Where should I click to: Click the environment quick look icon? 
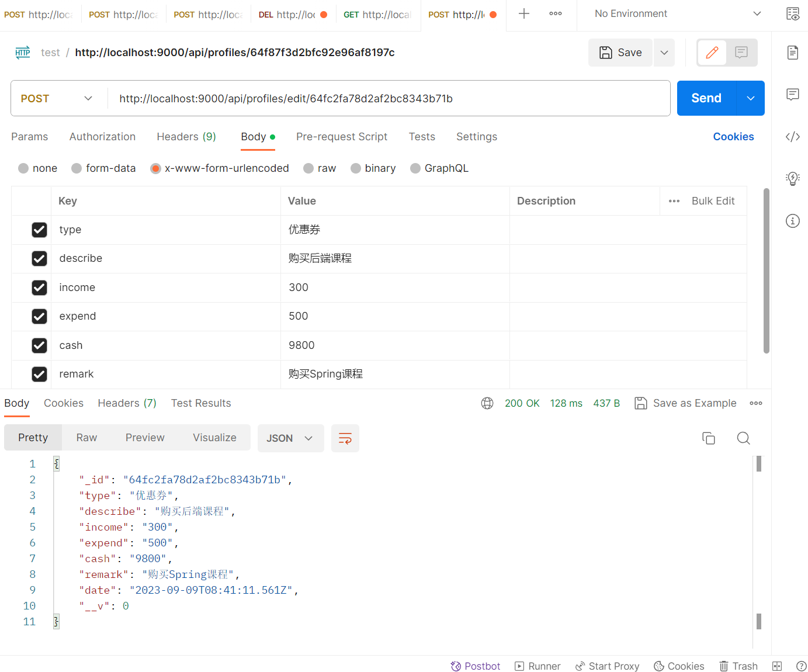click(x=792, y=14)
